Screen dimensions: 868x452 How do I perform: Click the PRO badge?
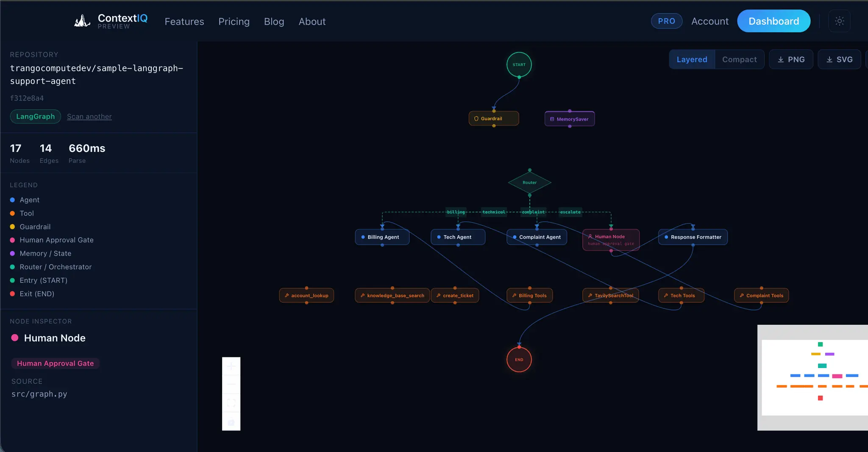[x=666, y=21]
